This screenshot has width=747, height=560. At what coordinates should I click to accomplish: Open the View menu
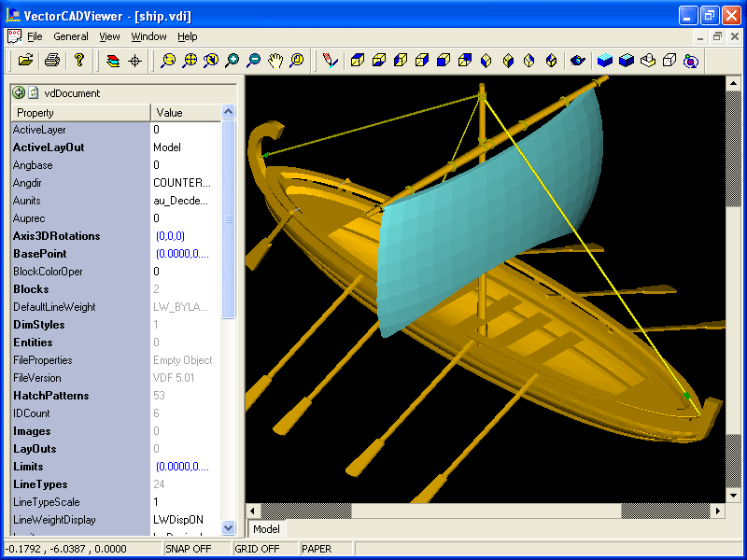(x=109, y=36)
